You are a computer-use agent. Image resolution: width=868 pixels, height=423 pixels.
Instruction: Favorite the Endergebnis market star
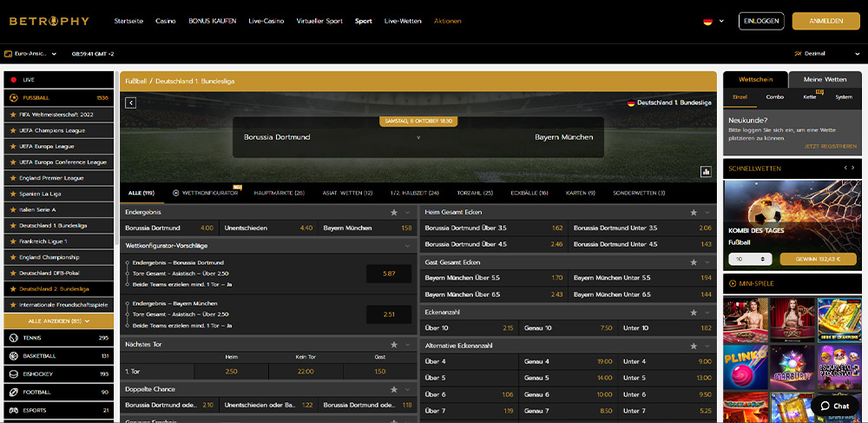394,212
